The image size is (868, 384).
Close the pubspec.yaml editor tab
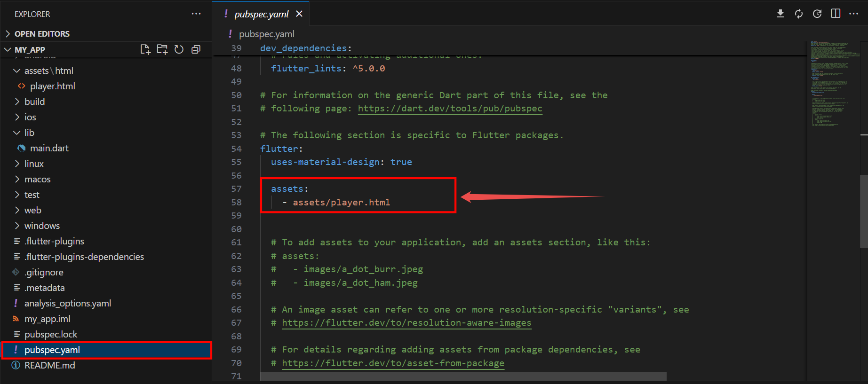(299, 14)
